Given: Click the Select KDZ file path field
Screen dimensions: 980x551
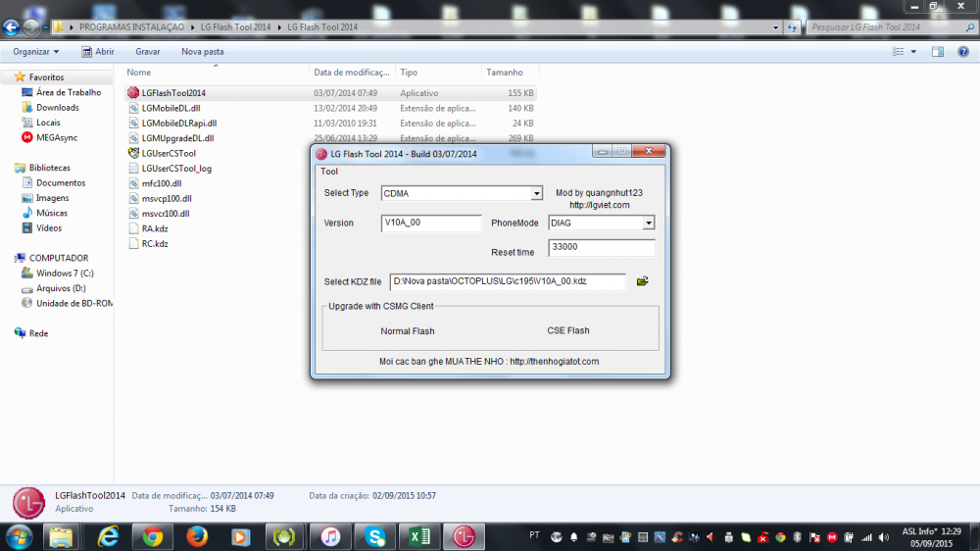Looking at the screenshot, I should [508, 281].
